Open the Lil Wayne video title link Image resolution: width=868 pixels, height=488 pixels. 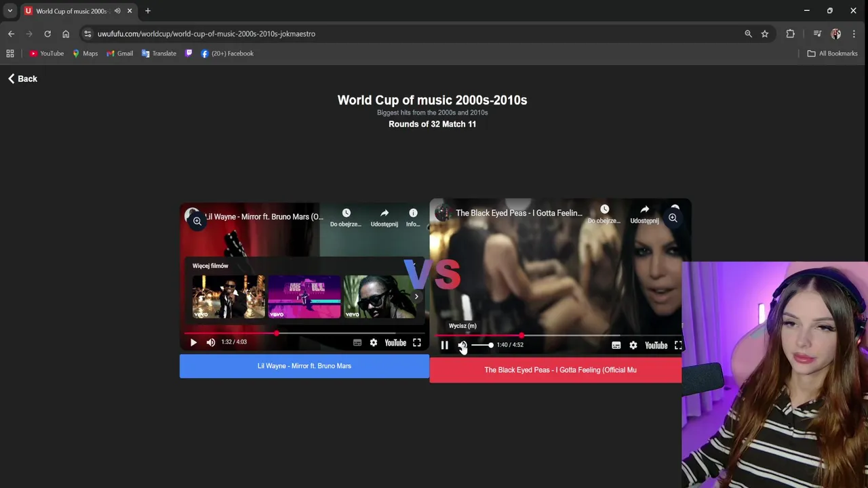pos(264,217)
